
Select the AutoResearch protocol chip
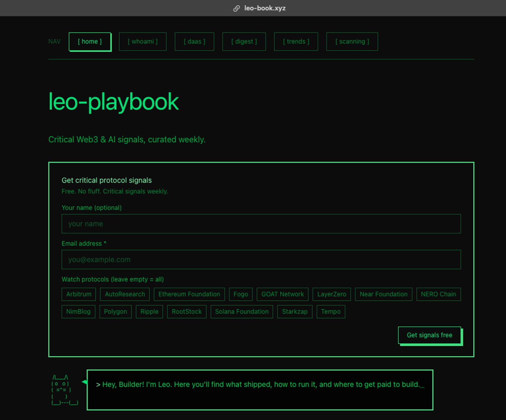[x=125, y=294]
